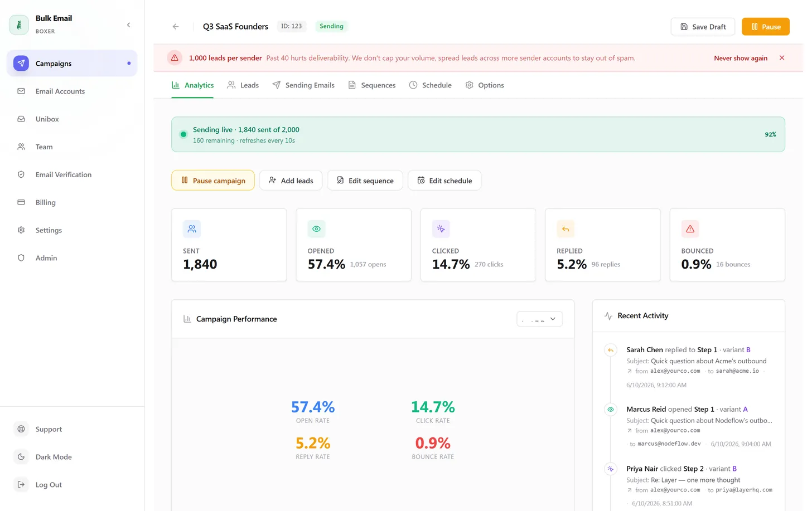Click the marcus@nodeflow.dev address
Screen dimensions: 812x511
pyautogui.click(x=669, y=444)
